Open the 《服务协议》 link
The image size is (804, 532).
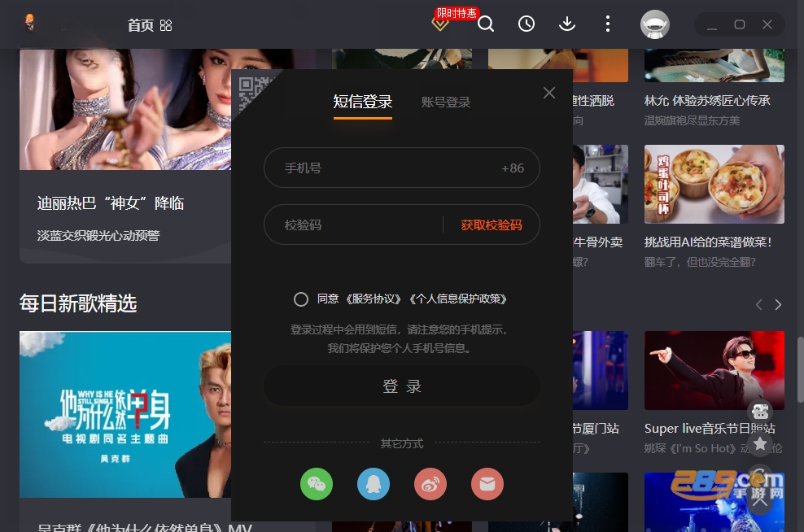tap(373, 299)
